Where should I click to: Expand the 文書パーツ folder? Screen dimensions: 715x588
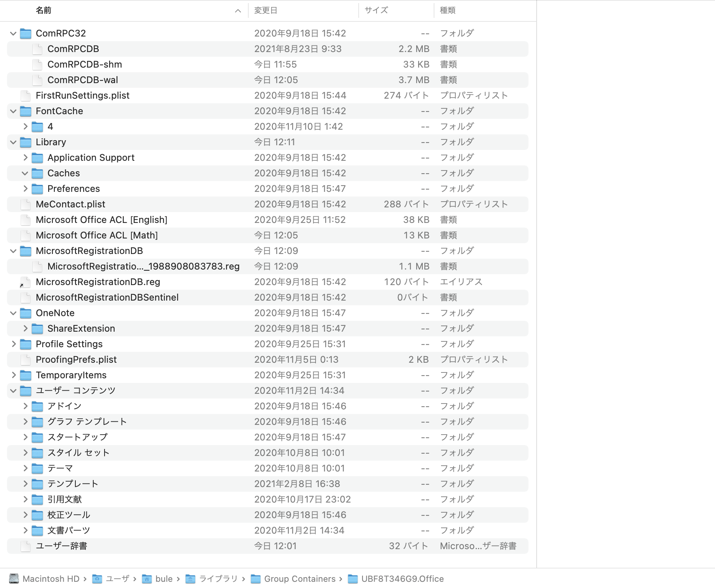tap(25, 531)
